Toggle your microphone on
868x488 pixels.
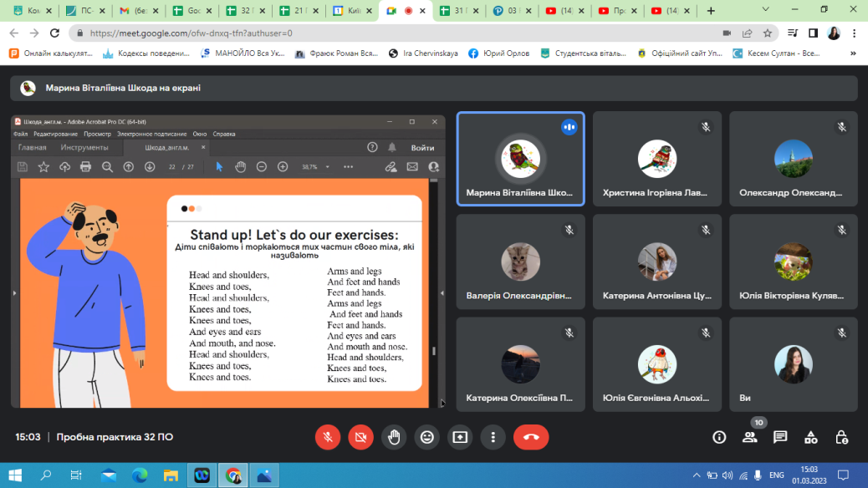pos(328,437)
